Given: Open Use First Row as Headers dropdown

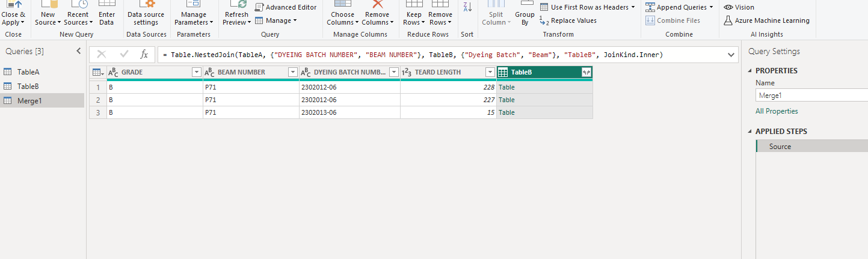Looking at the screenshot, I should click(x=587, y=7).
